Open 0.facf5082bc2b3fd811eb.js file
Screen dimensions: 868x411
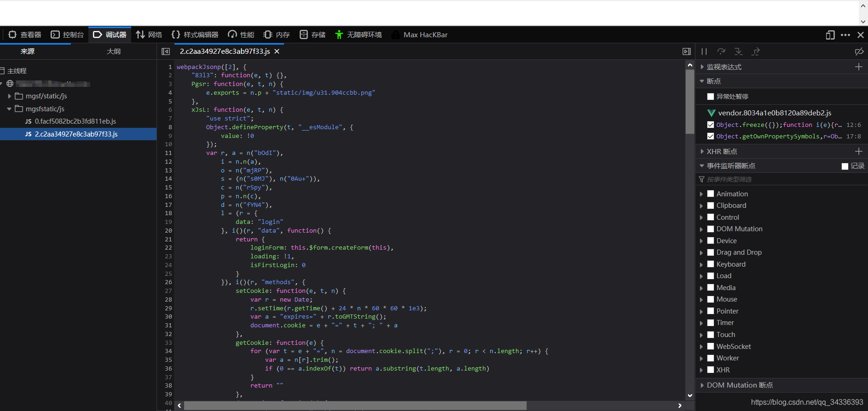75,121
